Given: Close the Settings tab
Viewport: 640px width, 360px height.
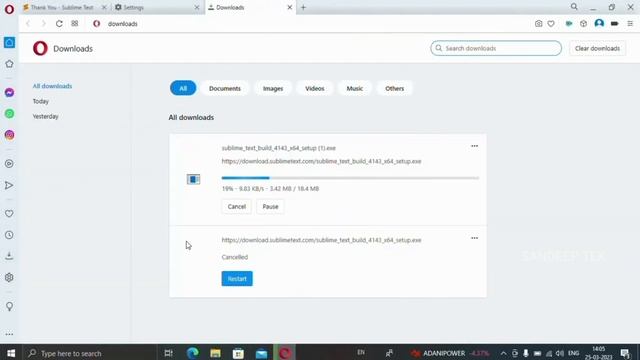Looking at the screenshot, I should pyautogui.click(x=197, y=7).
